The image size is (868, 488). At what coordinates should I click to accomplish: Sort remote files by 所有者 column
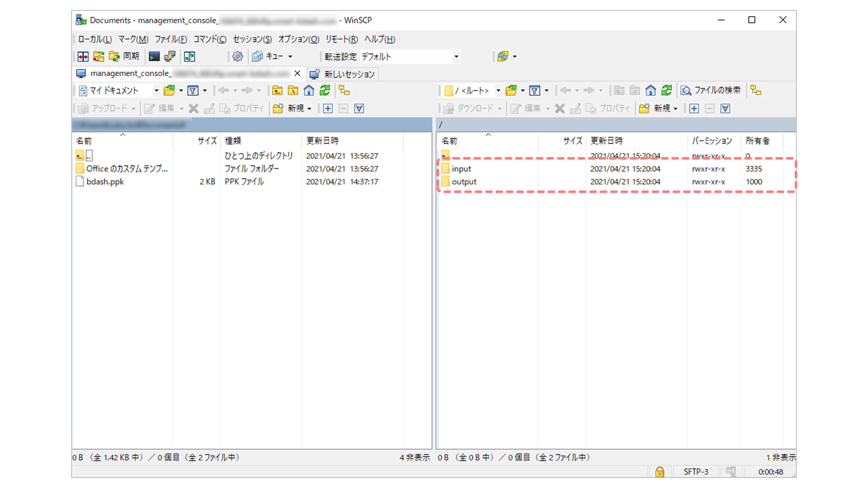point(762,141)
